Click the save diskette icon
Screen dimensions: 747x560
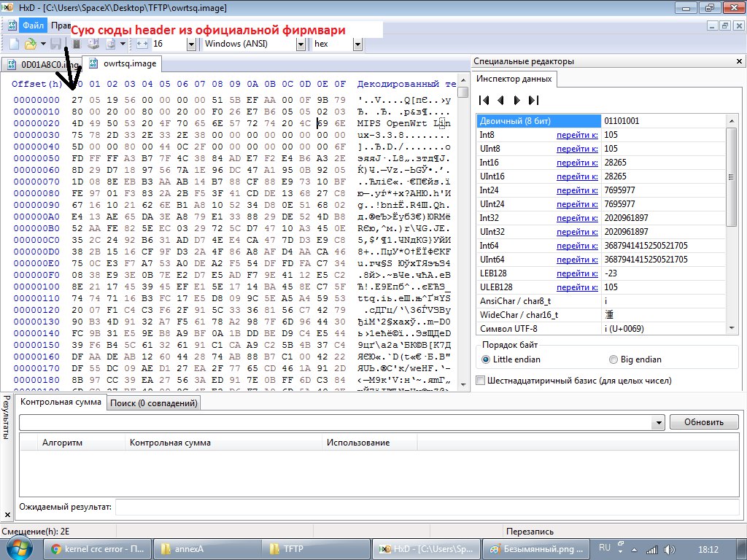(55, 44)
